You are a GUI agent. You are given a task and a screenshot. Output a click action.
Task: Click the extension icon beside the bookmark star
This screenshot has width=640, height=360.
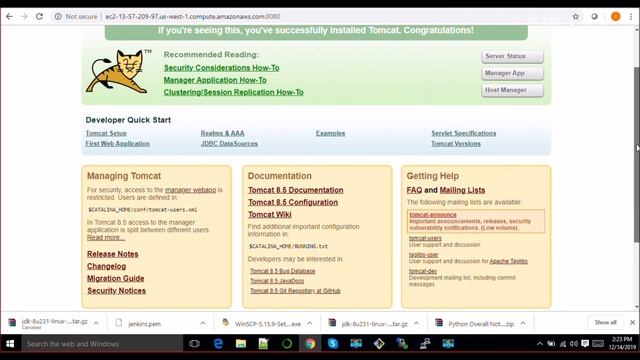[594, 16]
